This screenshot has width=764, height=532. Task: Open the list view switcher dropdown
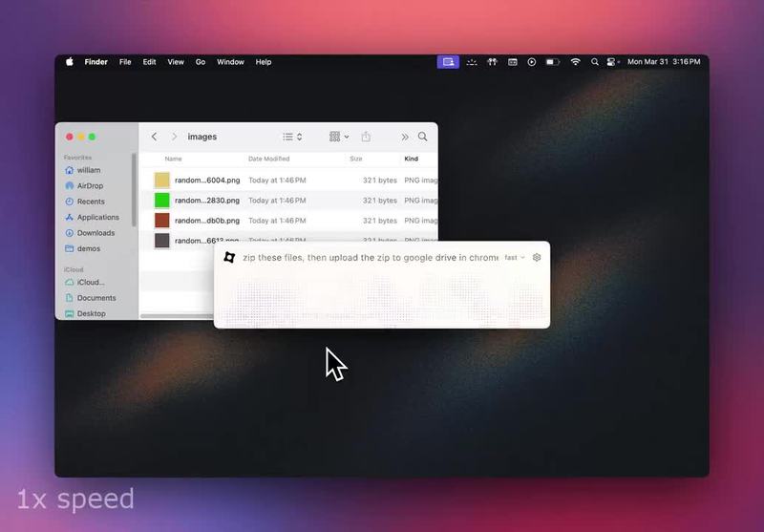292,137
